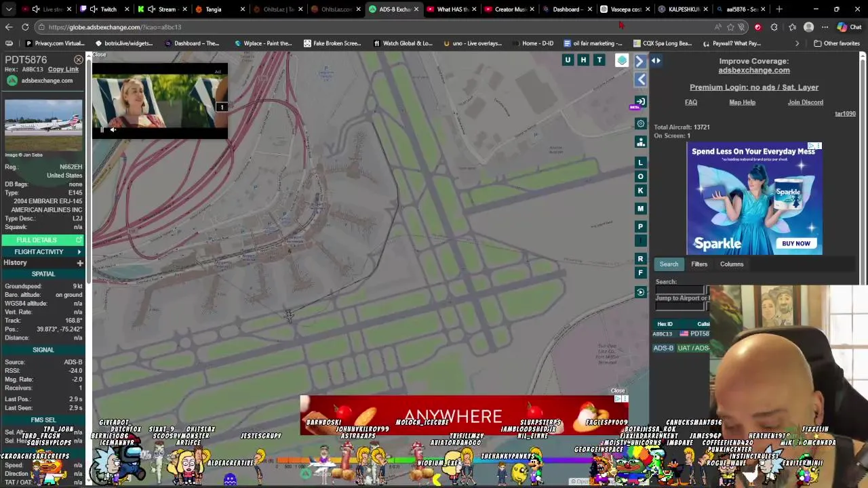Expand History with the plus icon
Viewport: 868px width, 488px height.
point(79,263)
